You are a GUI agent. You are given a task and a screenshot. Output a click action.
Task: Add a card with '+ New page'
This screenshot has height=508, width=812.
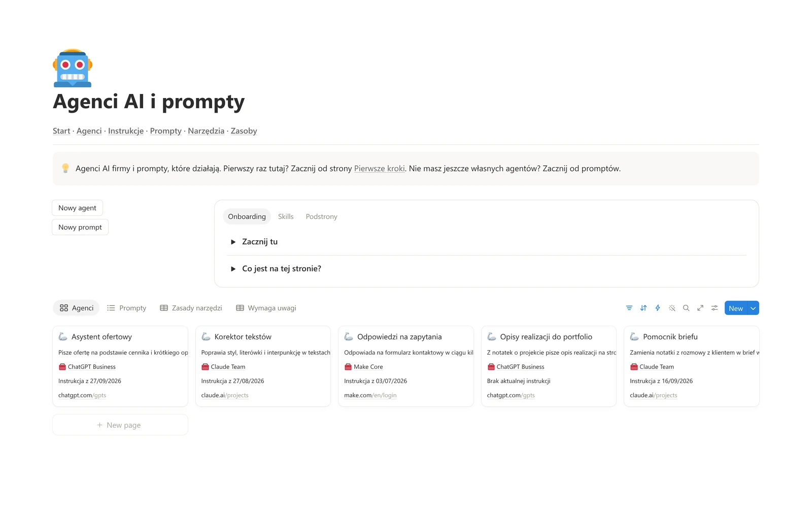120,425
